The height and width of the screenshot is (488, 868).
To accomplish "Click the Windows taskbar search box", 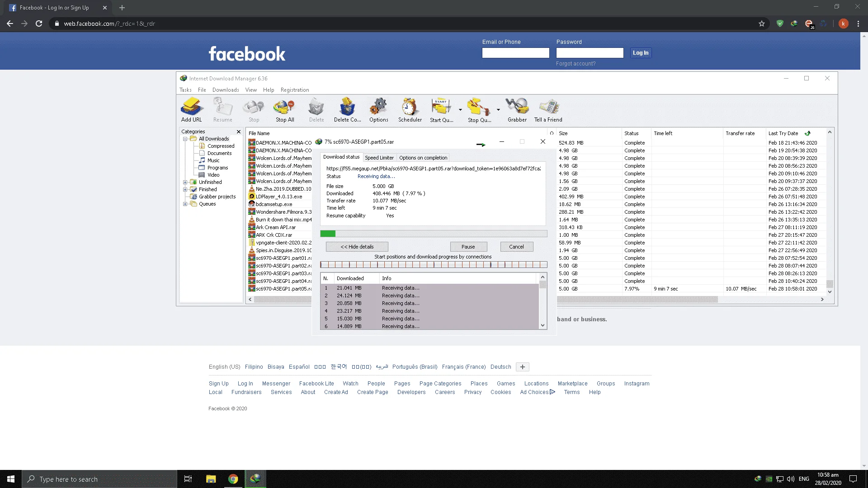I will [99, 479].
